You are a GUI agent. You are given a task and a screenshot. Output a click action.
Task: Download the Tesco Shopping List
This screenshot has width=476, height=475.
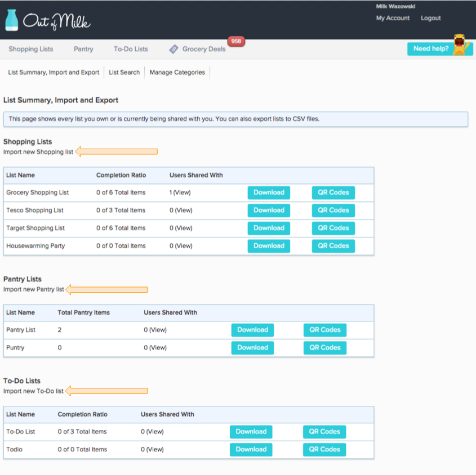click(x=269, y=210)
